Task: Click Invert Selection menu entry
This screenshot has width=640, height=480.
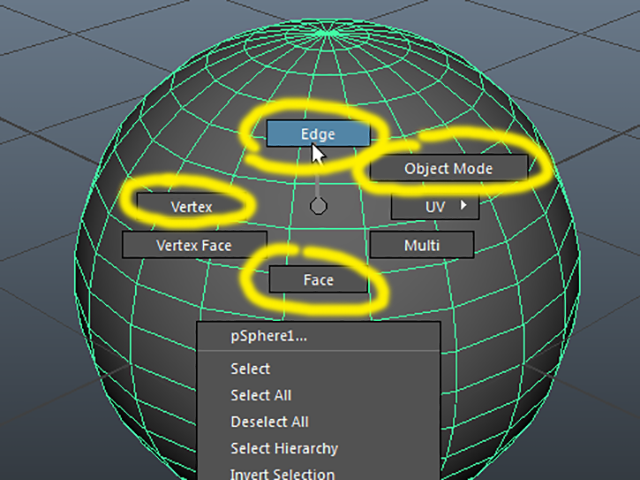Action: (x=318, y=472)
